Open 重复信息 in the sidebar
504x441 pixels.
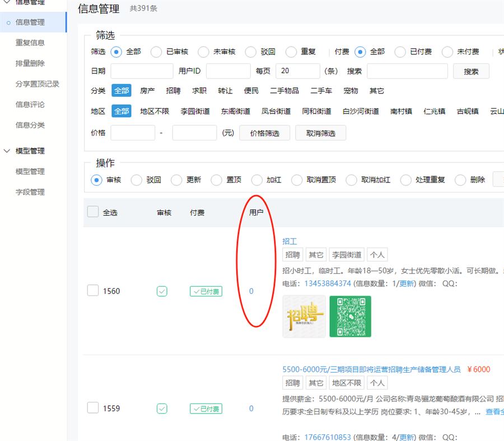click(30, 43)
